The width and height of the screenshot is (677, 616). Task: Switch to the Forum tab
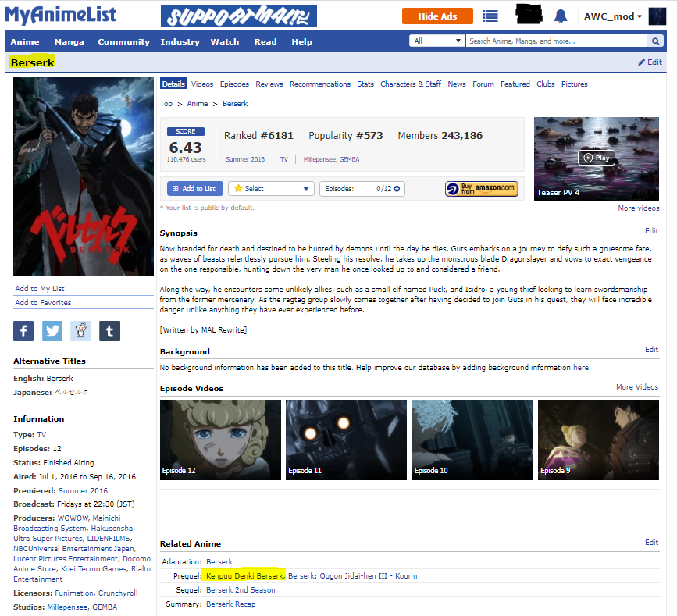[483, 84]
